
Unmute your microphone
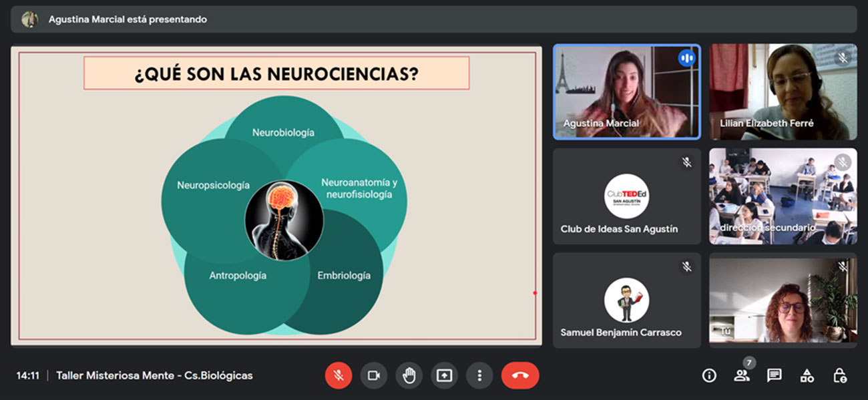(x=339, y=375)
